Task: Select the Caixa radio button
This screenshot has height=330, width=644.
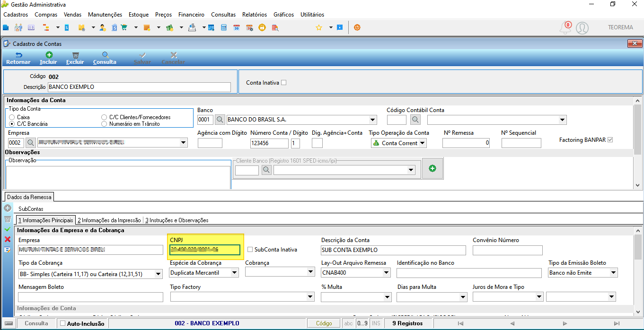Action: pos(13,117)
